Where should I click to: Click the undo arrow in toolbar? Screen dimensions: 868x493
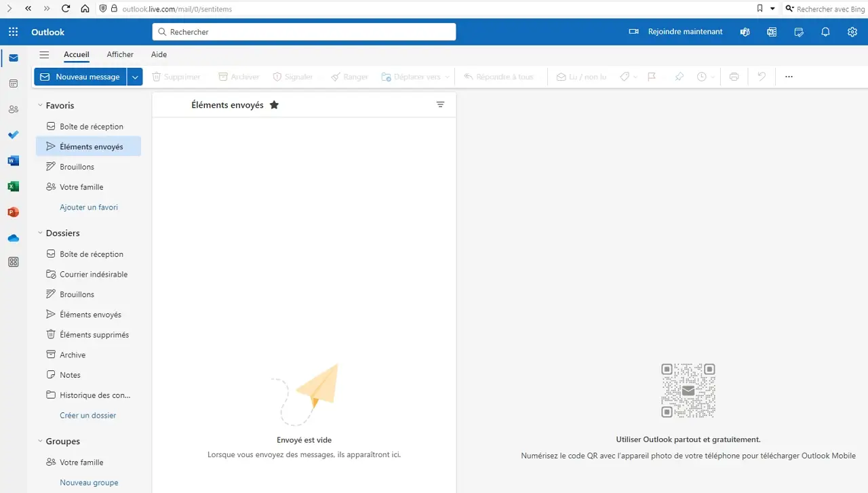[x=762, y=77]
